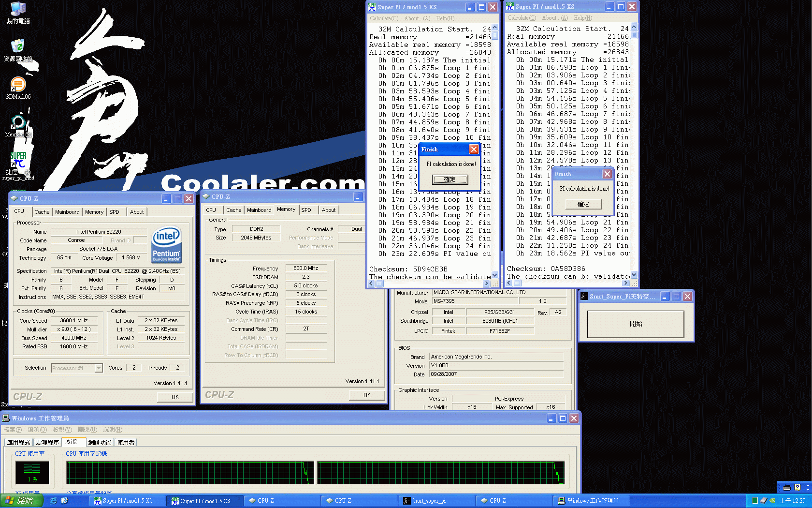Open About tab in left CPU-Z window
This screenshot has height=508, width=812.
(137, 212)
